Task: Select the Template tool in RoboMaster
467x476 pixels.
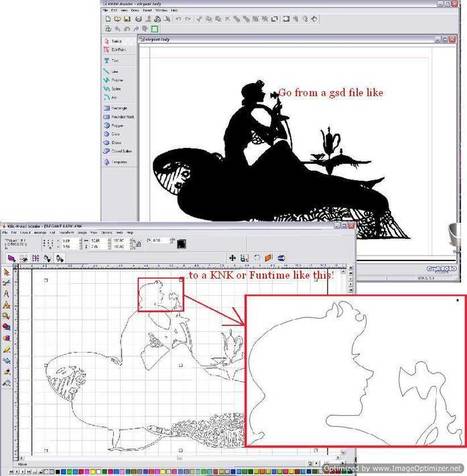Action: (116, 162)
